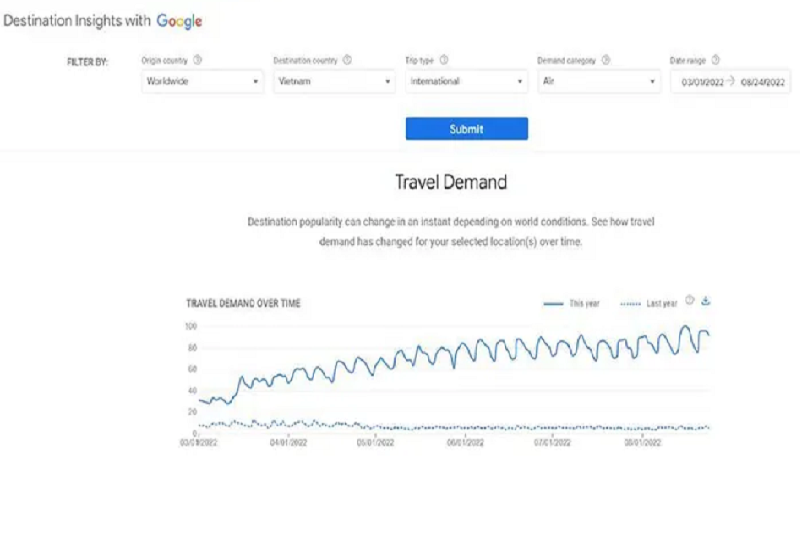
Task: Toggle the This year legend series
Action: coord(571,303)
